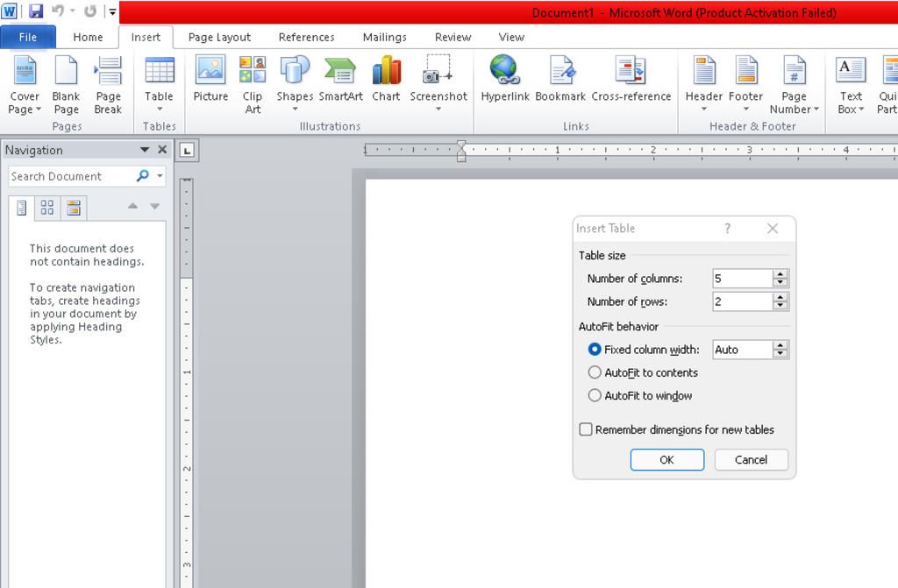Open the Table insert menu
898x588 pixels.
tap(159, 84)
